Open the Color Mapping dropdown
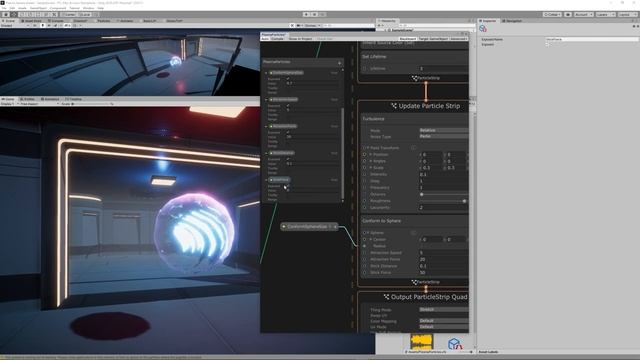Image resolution: width=640 pixels, height=360 pixels. [444, 321]
